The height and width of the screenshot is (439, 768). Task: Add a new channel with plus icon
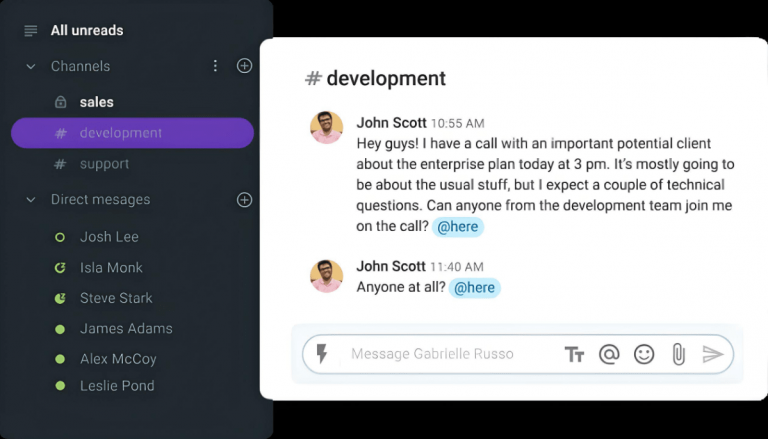244,66
